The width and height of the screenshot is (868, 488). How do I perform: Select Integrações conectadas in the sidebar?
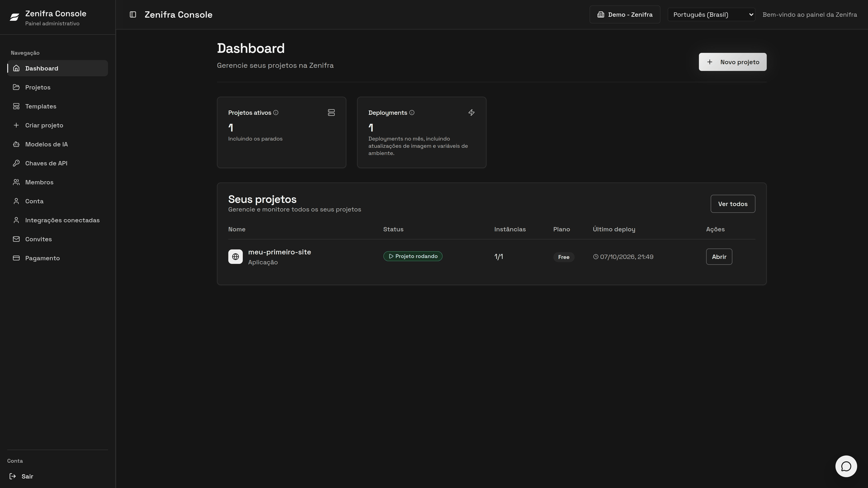(57, 220)
